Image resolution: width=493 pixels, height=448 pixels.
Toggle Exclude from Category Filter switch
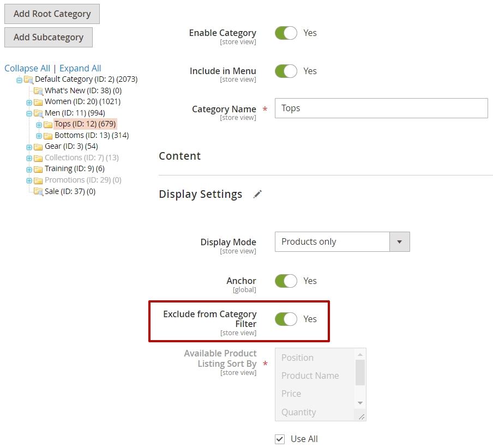click(x=286, y=319)
